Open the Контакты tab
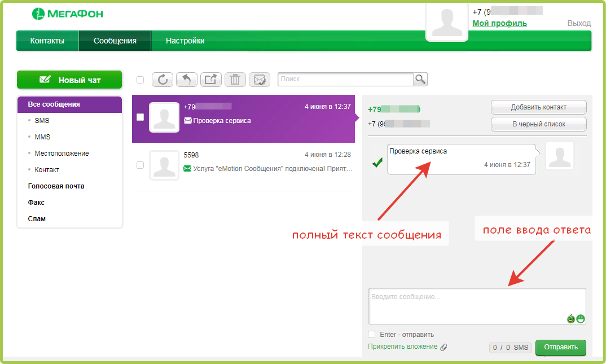 [47, 41]
